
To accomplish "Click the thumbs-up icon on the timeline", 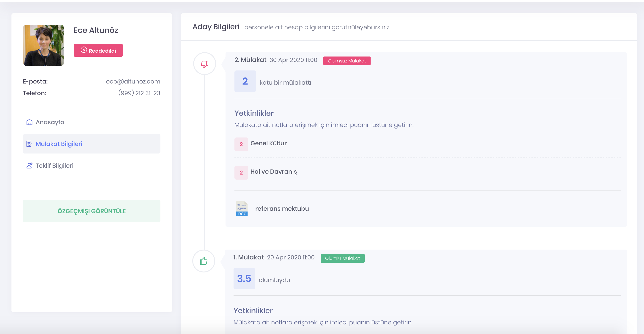I will 204,261.
